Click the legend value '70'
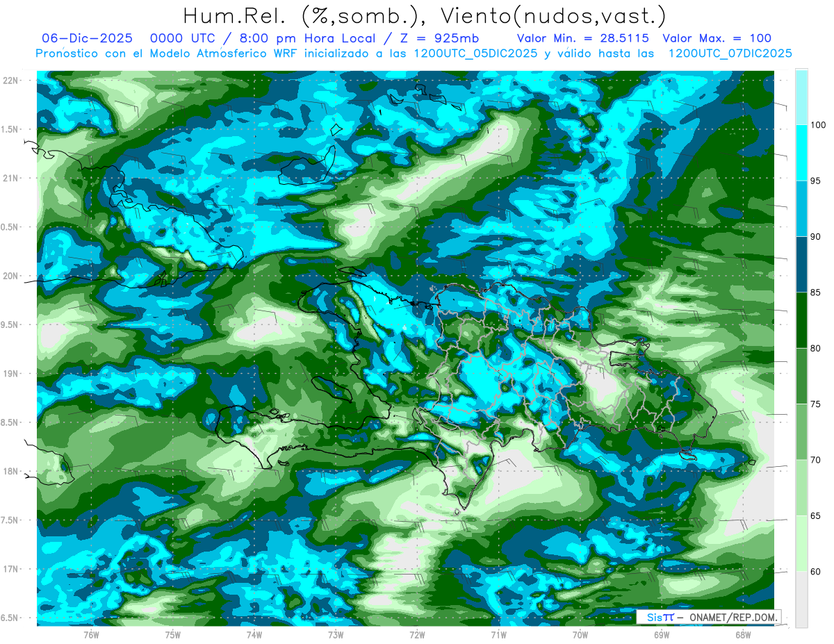The width and height of the screenshot is (834, 644). pyautogui.click(x=816, y=460)
